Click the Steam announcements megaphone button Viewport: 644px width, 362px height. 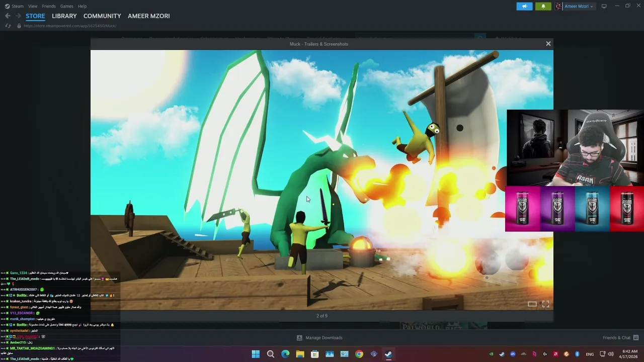tap(524, 6)
